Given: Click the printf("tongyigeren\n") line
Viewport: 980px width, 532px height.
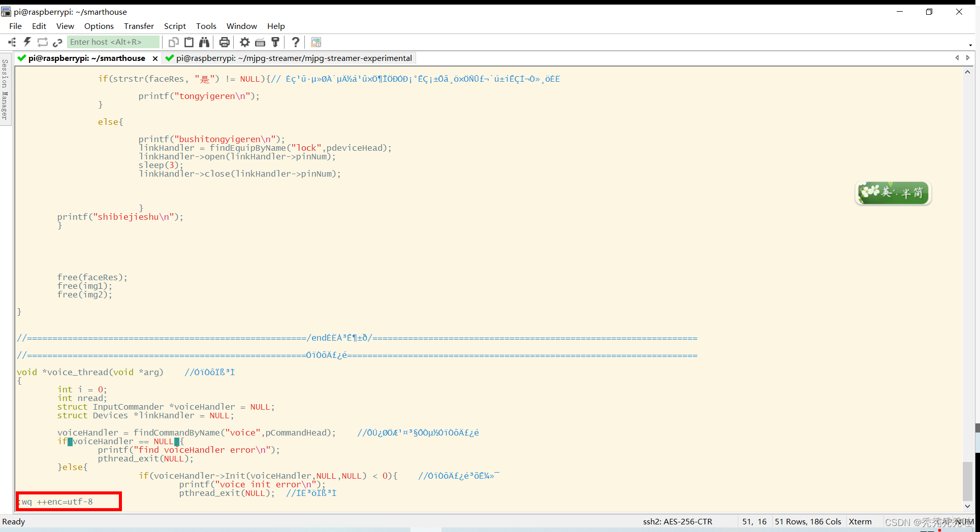Looking at the screenshot, I should (x=199, y=96).
